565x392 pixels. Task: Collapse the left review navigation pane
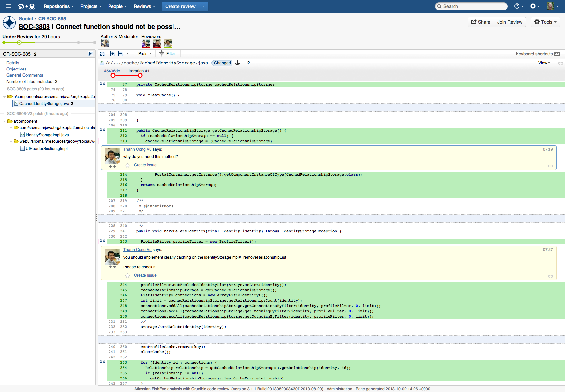coord(91,54)
